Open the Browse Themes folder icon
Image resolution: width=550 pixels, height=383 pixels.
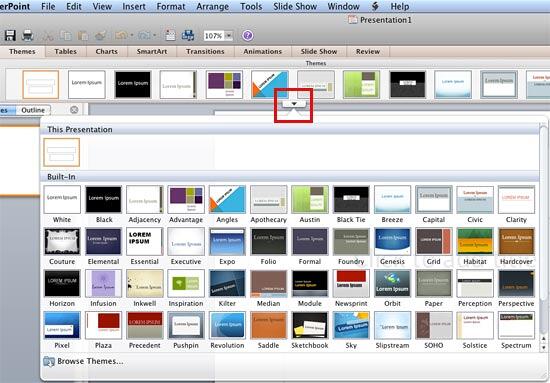point(49,361)
